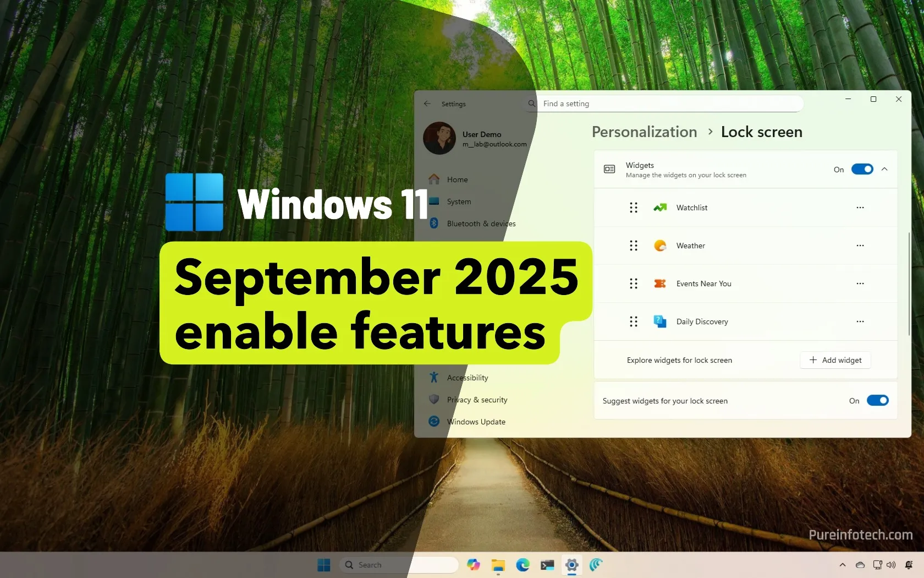Viewport: 924px width, 578px height.
Task: Click the Weather widget icon
Action: point(660,246)
